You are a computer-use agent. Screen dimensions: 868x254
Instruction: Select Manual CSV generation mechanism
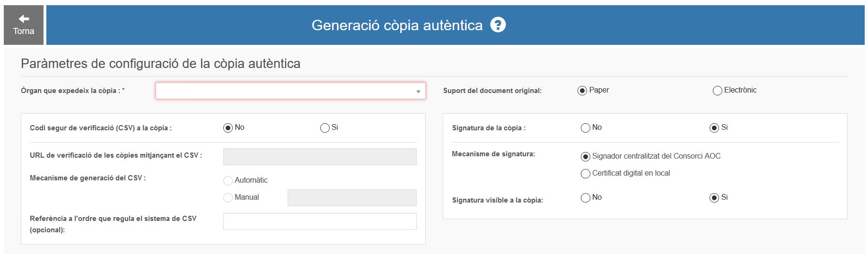pyautogui.click(x=228, y=198)
